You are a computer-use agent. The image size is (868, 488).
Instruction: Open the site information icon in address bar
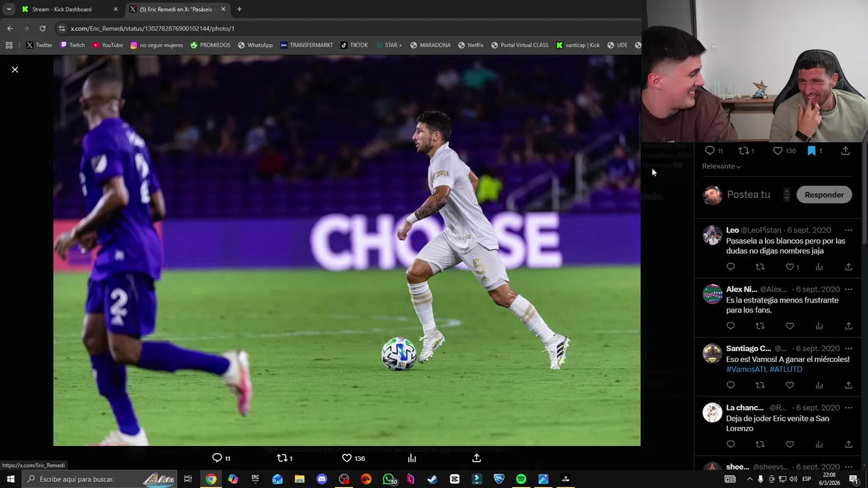62,28
